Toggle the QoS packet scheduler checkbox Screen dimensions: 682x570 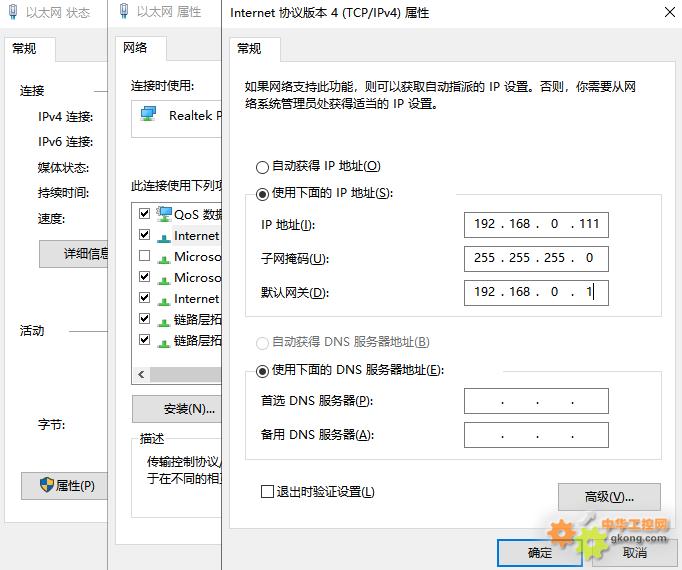coord(145,214)
